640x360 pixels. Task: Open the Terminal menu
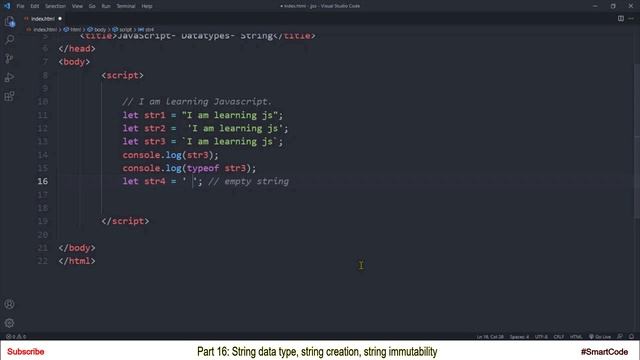click(126, 6)
